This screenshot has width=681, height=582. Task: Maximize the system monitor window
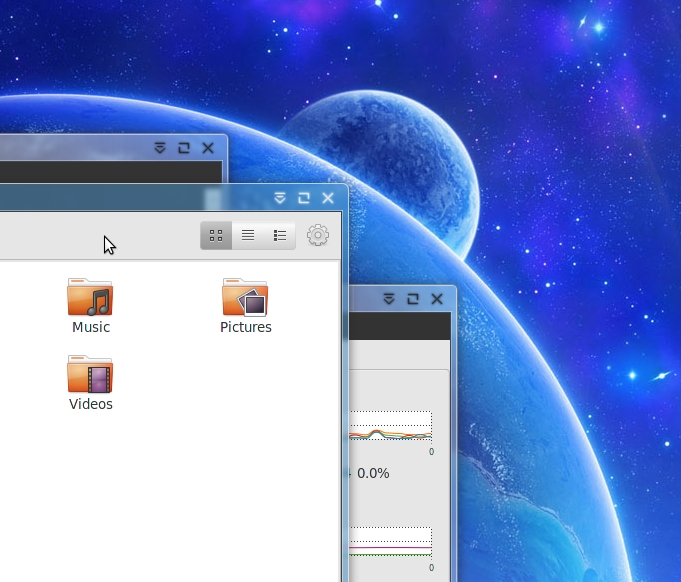pyautogui.click(x=413, y=299)
